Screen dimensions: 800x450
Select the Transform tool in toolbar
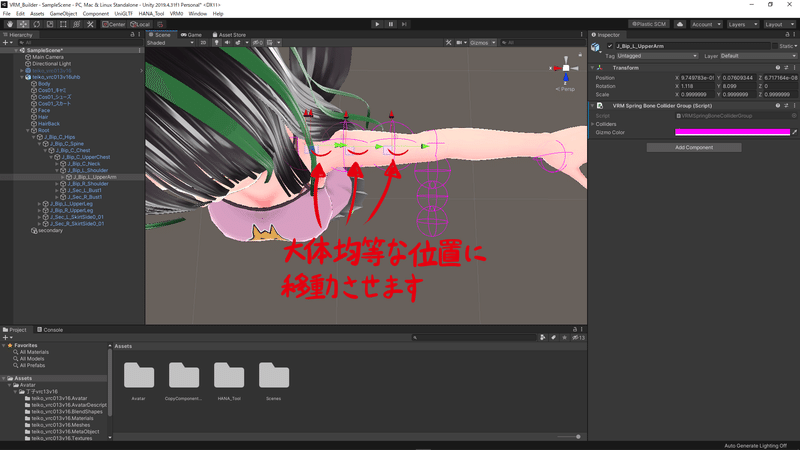(x=77, y=24)
